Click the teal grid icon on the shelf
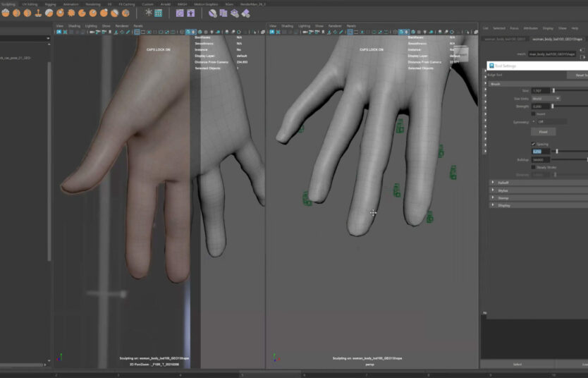Viewport: 588px width, 378px height. (x=158, y=13)
